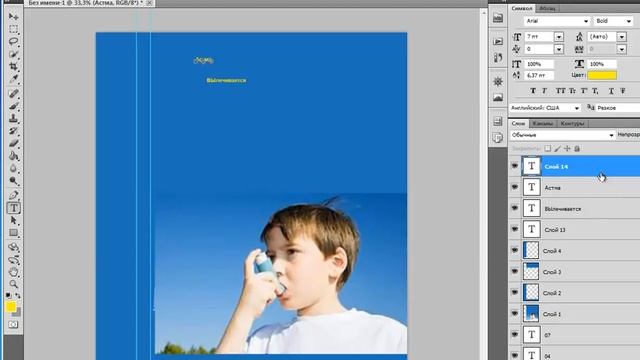640x360 pixels.
Task: Select the Rectangle shape tool
Action: tap(13, 233)
